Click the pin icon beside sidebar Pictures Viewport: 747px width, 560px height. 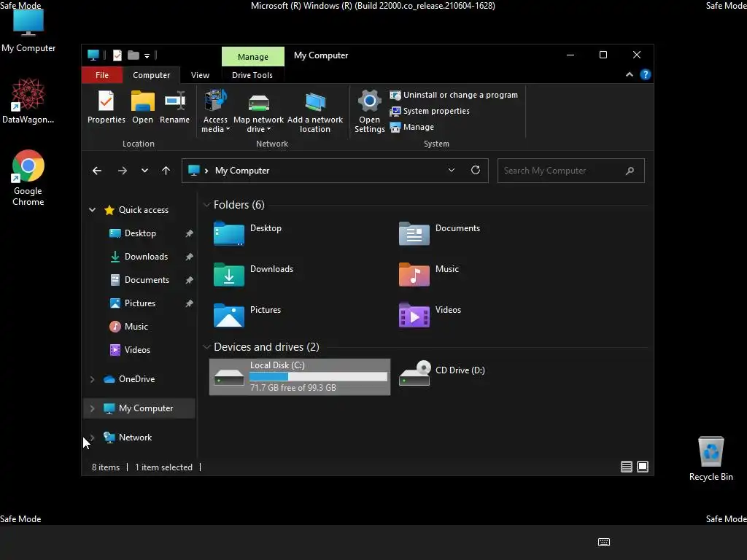(x=189, y=303)
